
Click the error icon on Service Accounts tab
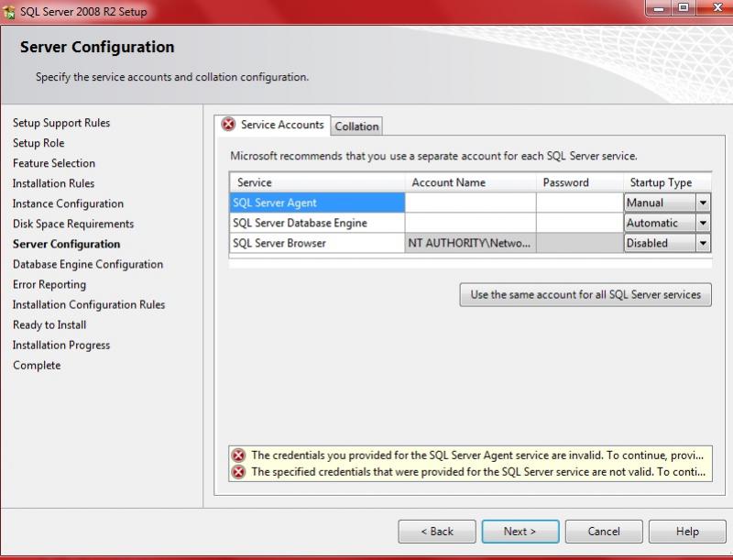[228, 125]
